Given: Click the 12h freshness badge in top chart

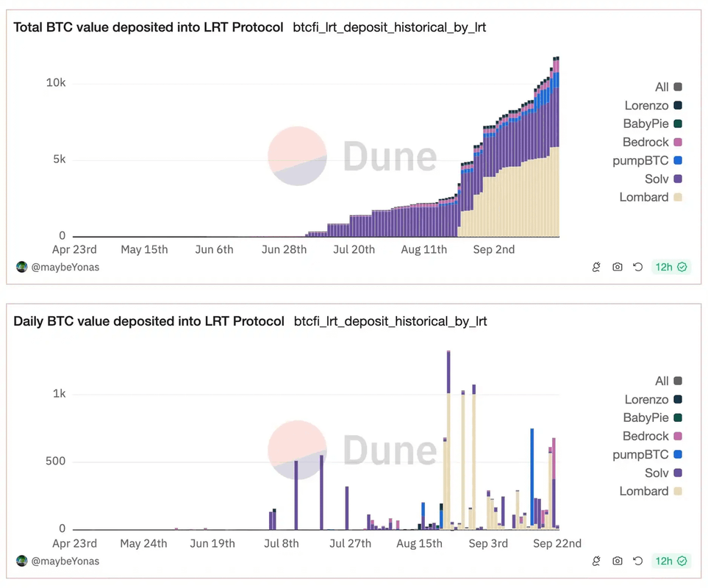Looking at the screenshot, I should pyautogui.click(x=671, y=267).
